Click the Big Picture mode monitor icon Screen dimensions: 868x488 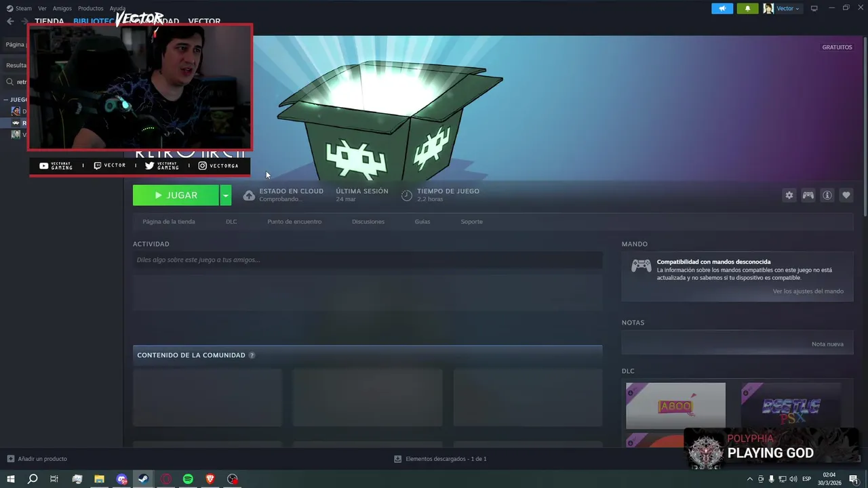click(814, 8)
